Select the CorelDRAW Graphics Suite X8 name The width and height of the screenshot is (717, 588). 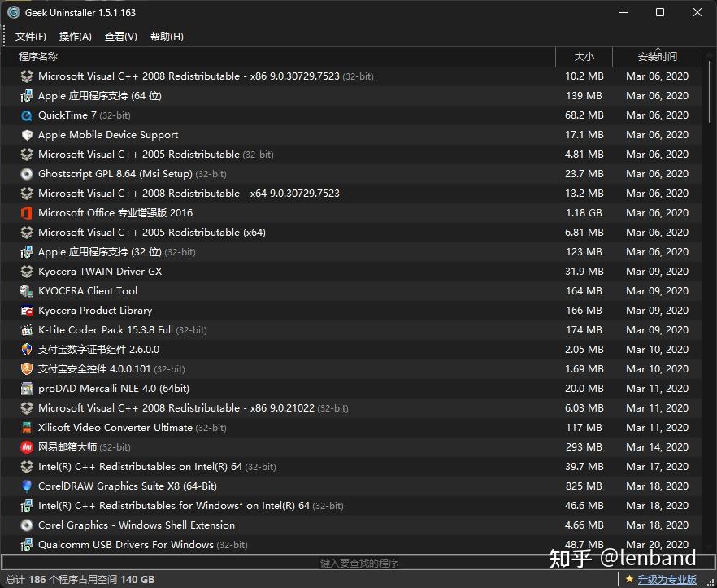[128, 486]
